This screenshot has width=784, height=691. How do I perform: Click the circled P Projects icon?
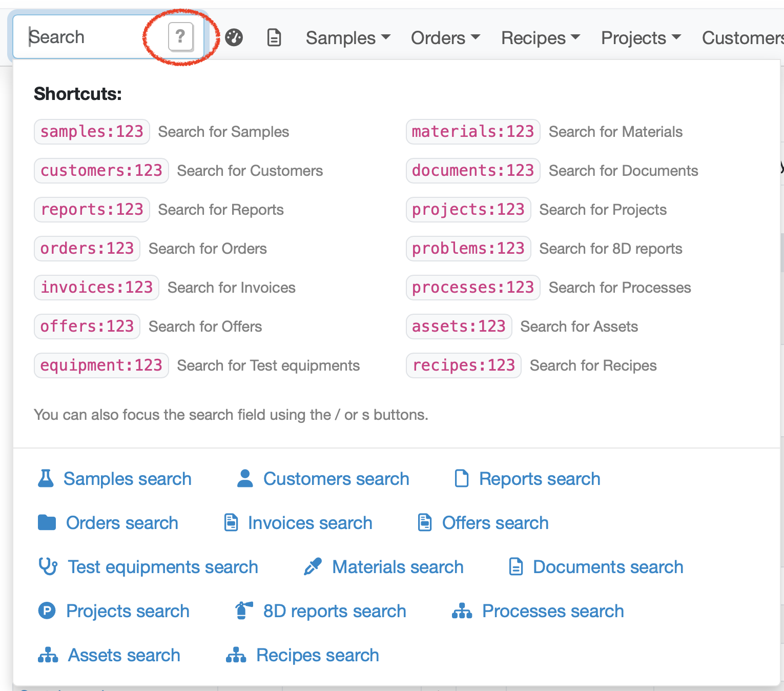tap(47, 611)
